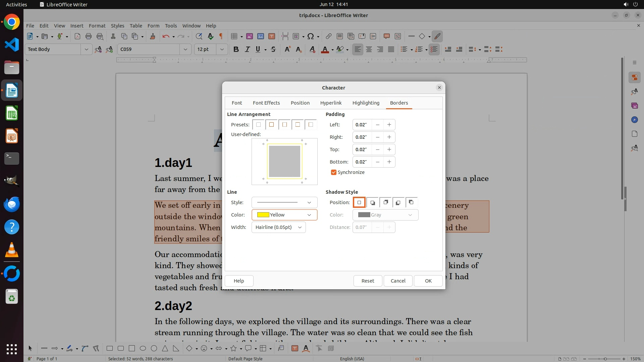Viewport: 644px width, 362px height.
Task: Click the Insert Special Character icon
Action: 311,36
